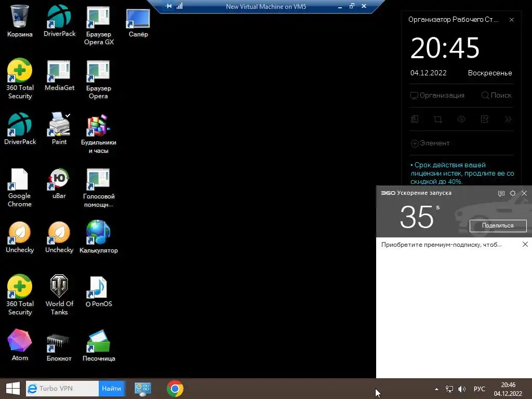
Task: Dismiss the premium subscription banner
Action: pyautogui.click(x=525, y=244)
